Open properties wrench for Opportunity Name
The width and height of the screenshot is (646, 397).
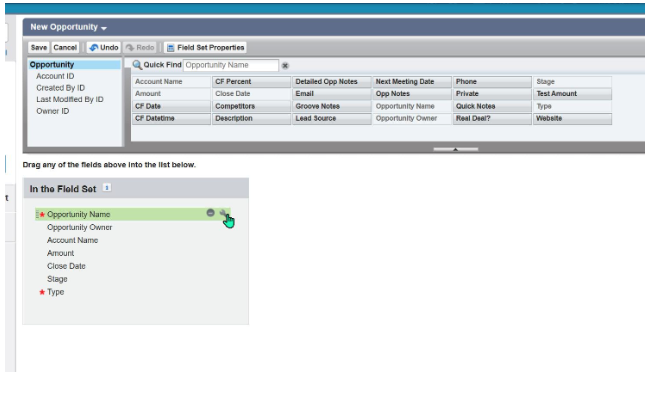tap(223, 213)
